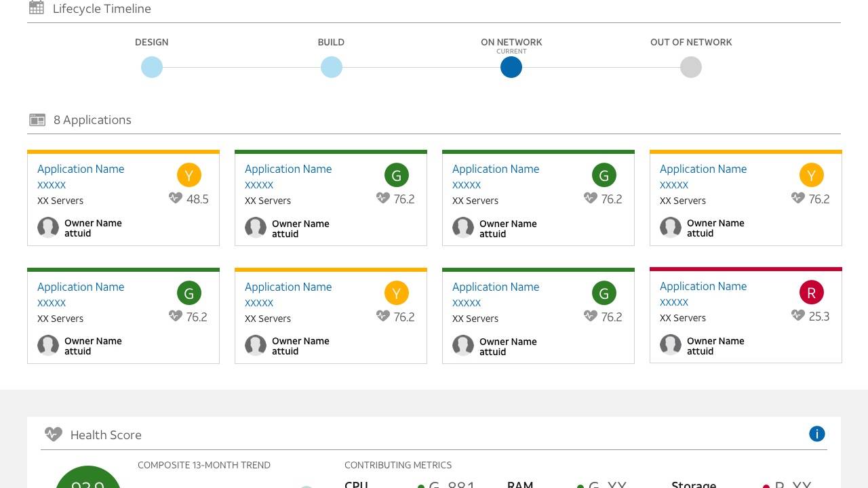Click the Lifecycle Timeline calendar icon
The image size is (868, 488).
click(x=37, y=8)
